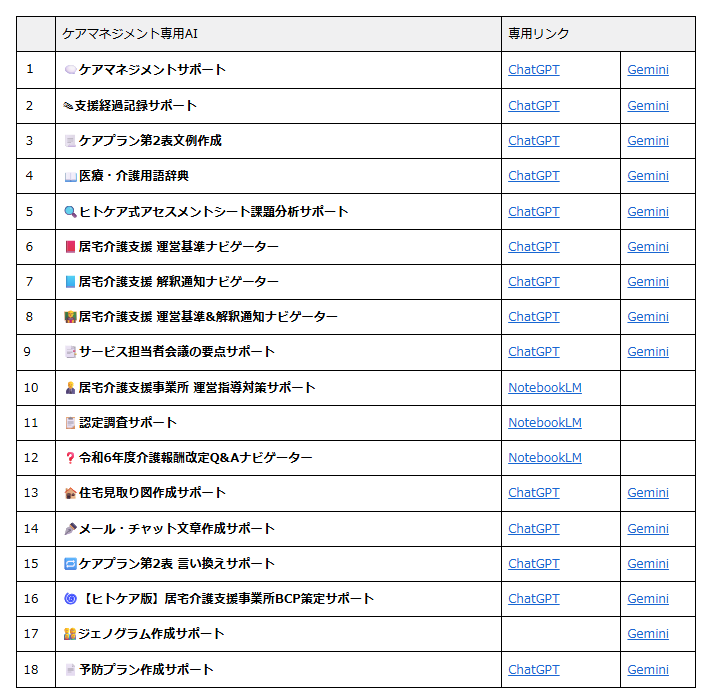Image resolution: width=713 pixels, height=700 pixels.
Task: Open the Gemini link for ジェノグラム作成サポート
Action: 648,633
